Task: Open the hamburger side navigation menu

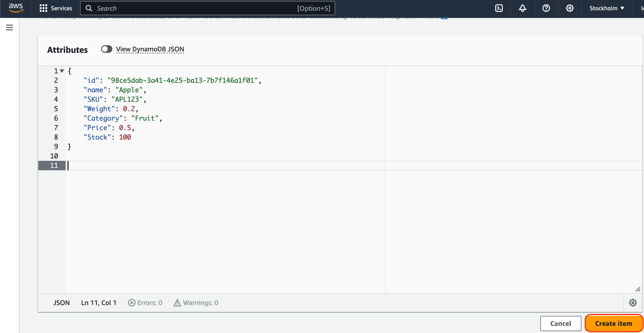Action: click(10, 28)
